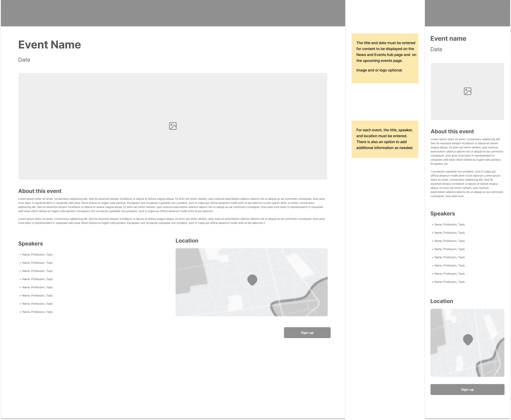Click Date text under Event Name
The image size is (511, 420).
click(x=24, y=60)
